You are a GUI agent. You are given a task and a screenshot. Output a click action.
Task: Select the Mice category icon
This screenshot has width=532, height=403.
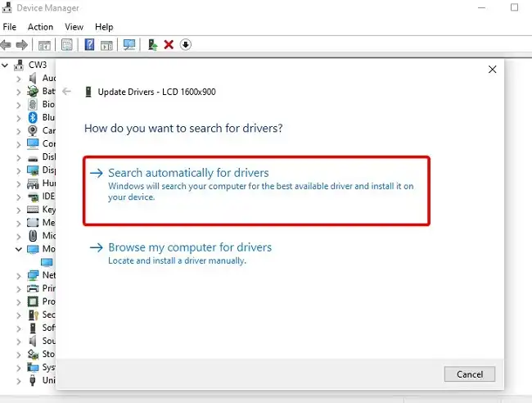33,236
